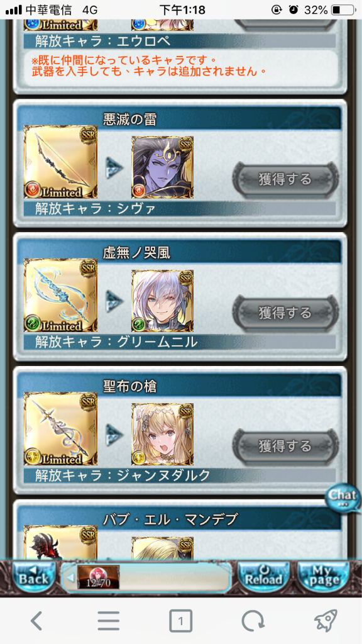Tap the browser back chevron

(x=36, y=620)
